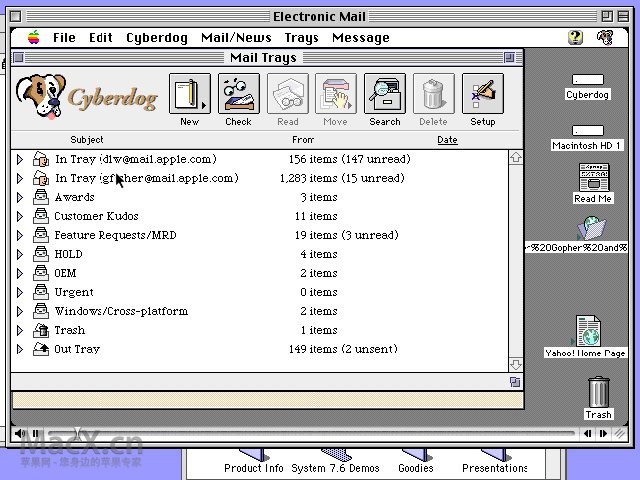Screen dimensions: 640x480
Task: Select the Cyberdog disk desktop icon
Action: tap(588, 79)
